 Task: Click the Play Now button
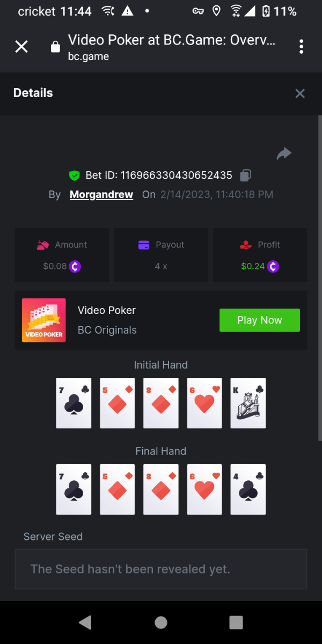tap(260, 320)
